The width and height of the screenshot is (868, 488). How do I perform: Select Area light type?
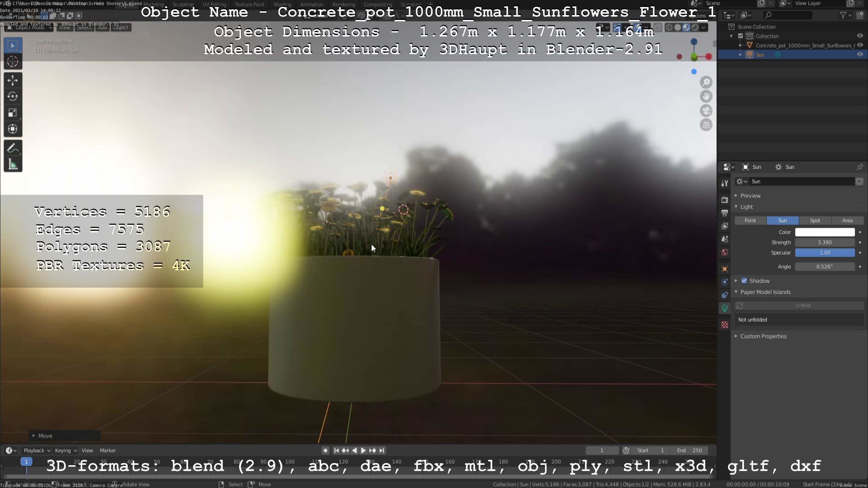[847, 221]
